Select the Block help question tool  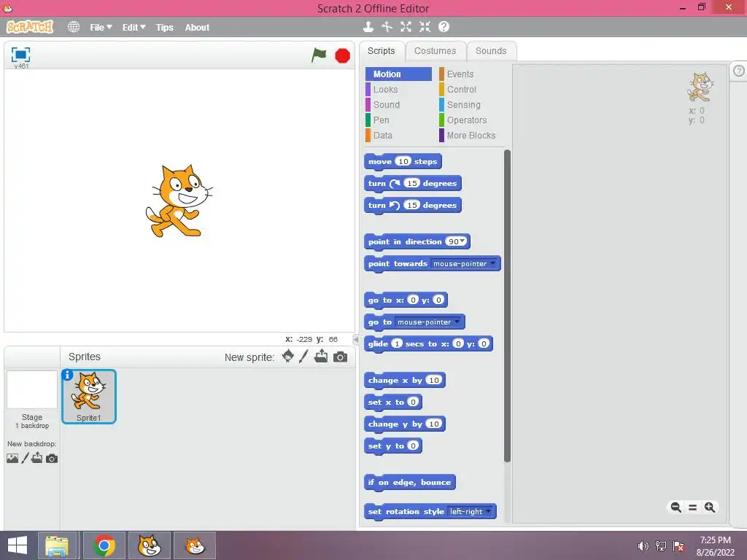[444, 27]
